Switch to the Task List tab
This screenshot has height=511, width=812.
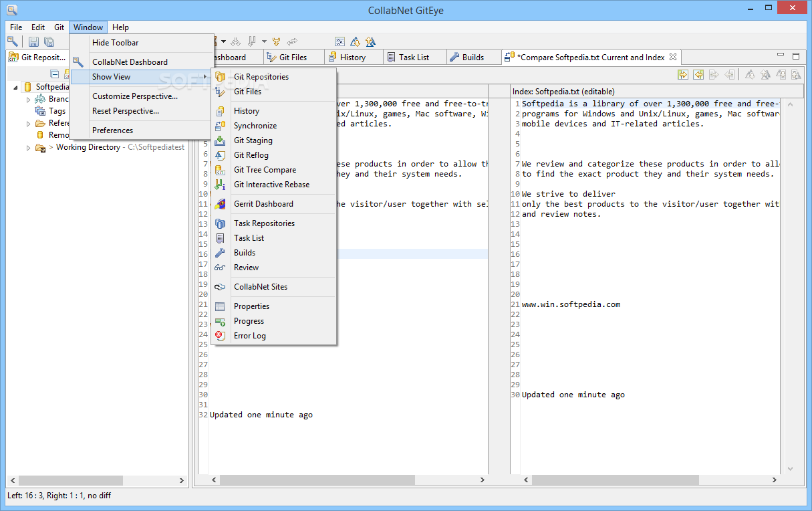[x=414, y=58]
